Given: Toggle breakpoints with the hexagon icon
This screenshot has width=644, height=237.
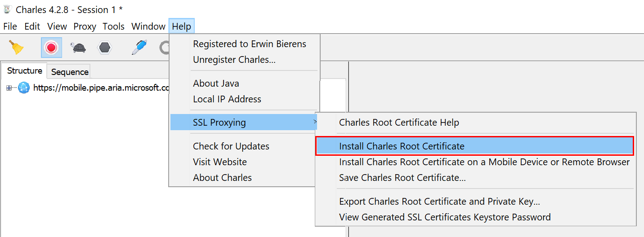Looking at the screenshot, I should tap(105, 47).
